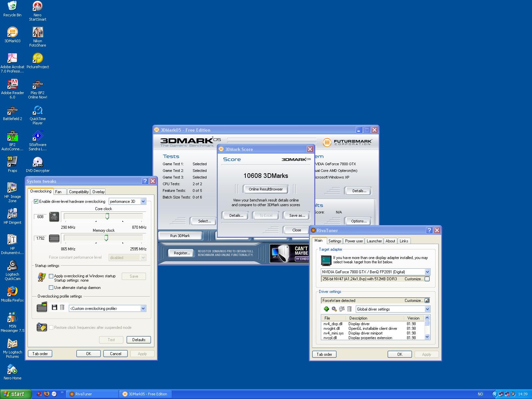This screenshot has height=399, width=532.
Task: Open Adobe Acrobat 7.0 Professional icon
Action: tap(12, 63)
